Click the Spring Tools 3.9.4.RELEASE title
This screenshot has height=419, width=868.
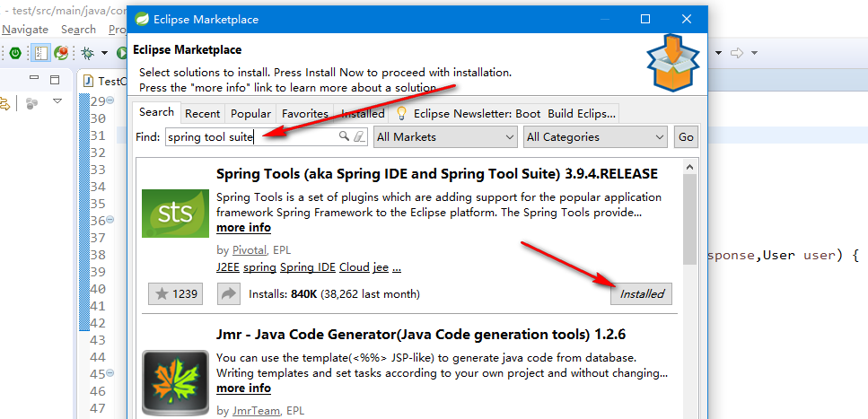(437, 174)
